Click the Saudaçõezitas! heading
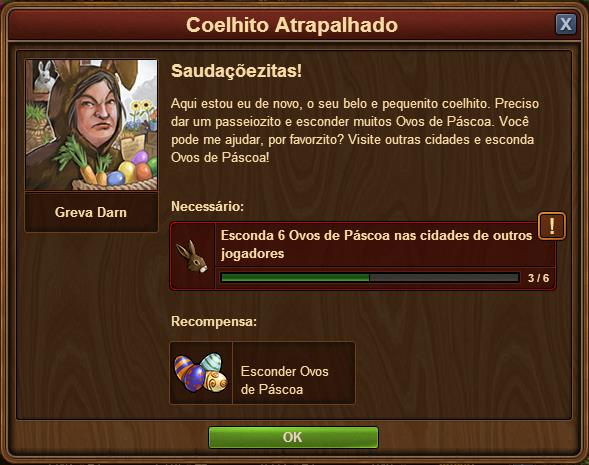 (236, 71)
